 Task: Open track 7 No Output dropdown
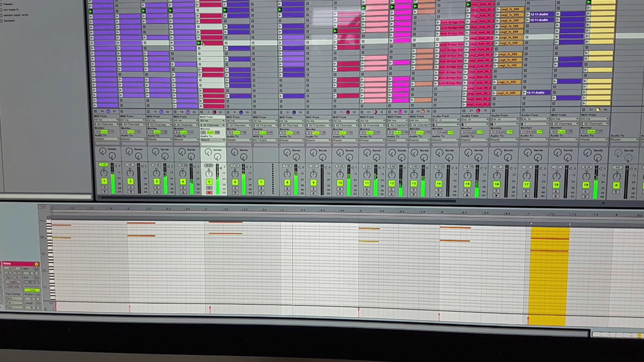tap(265, 140)
